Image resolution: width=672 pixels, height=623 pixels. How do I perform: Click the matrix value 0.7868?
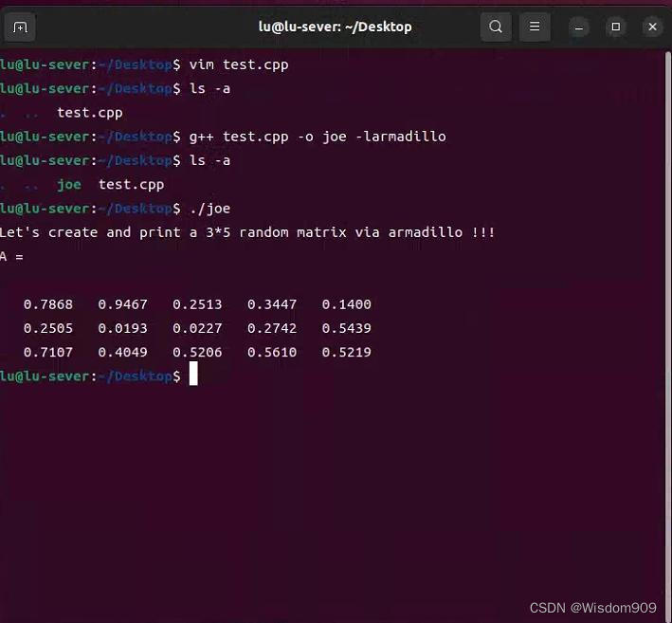click(48, 304)
